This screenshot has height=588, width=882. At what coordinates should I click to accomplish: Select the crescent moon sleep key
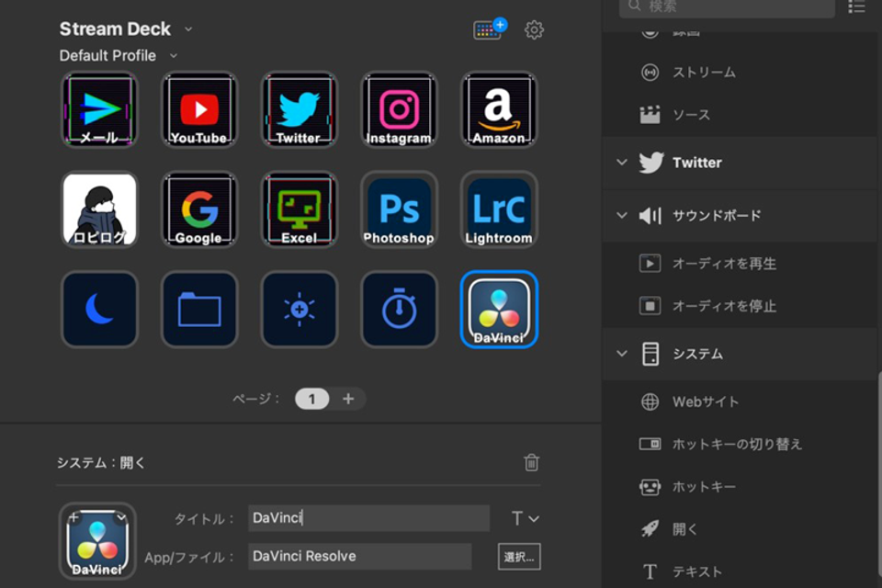[x=99, y=310]
